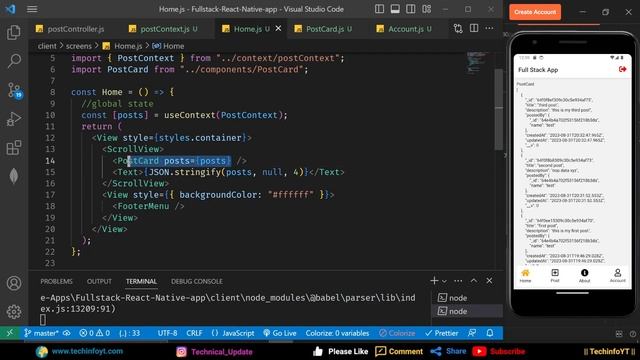This screenshot has height=360, width=640.
Task: Click the Colorize status bar button
Action: click(397, 333)
